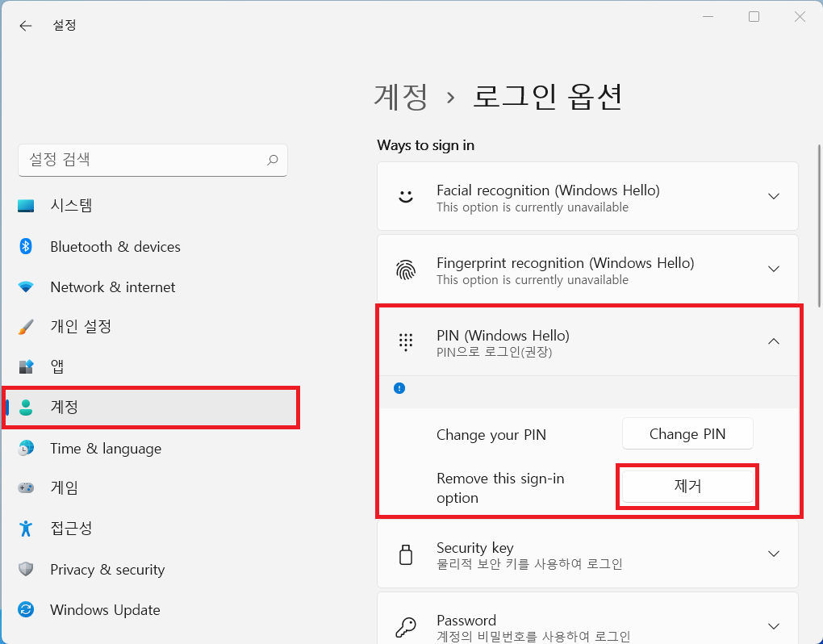Click the blue info exclamation icon

pos(399,388)
